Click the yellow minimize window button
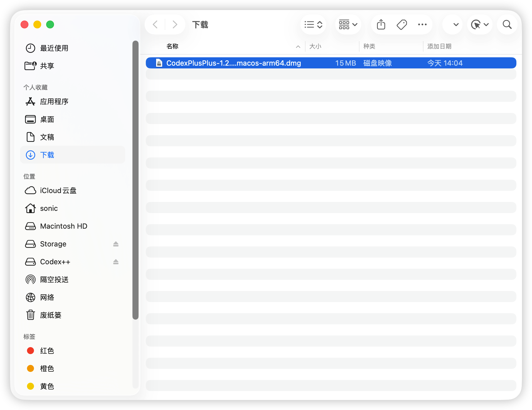 click(37, 24)
